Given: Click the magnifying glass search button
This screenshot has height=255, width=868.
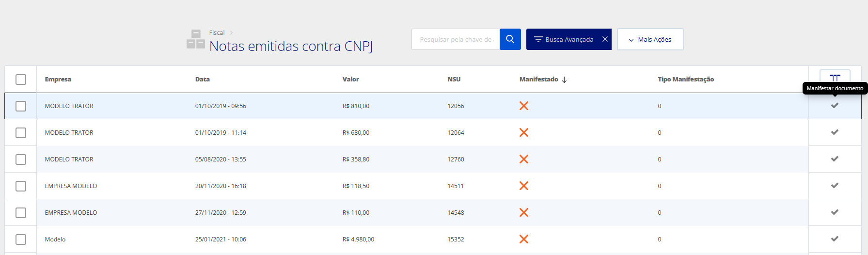Looking at the screenshot, I should (510, 39).
